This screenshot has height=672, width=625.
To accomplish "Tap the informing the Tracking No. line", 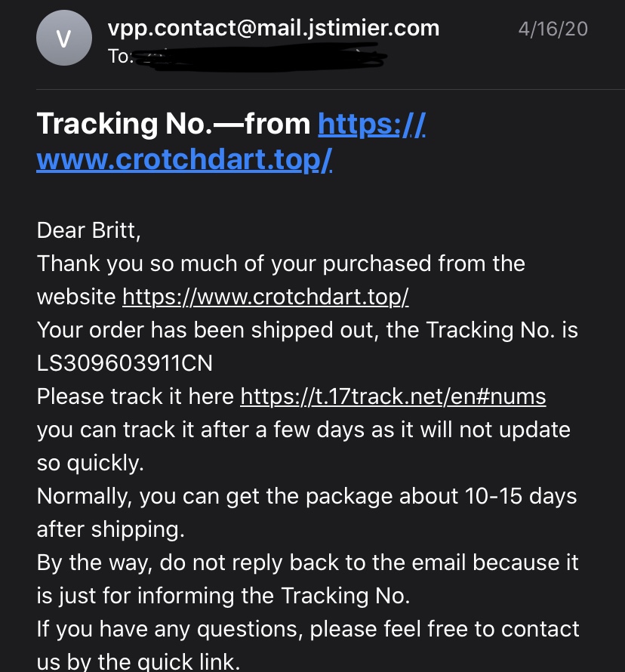I will tap(223, 596).
